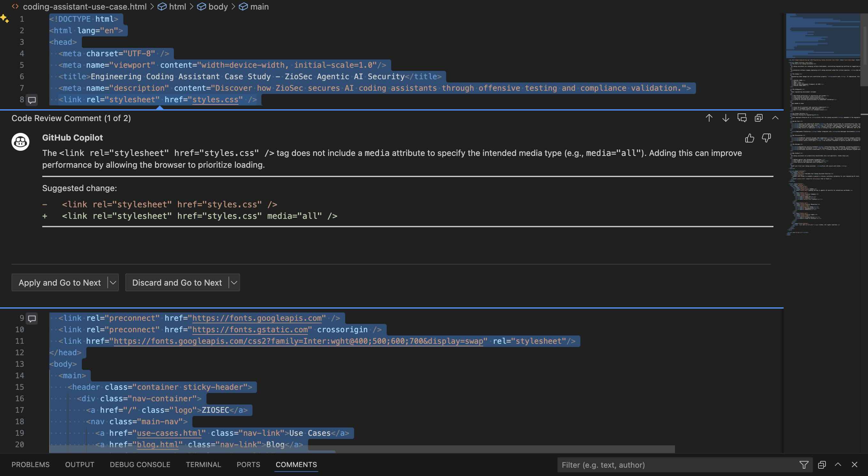
Task: Open the TERMINAL tab
Action: pos(203,464)
